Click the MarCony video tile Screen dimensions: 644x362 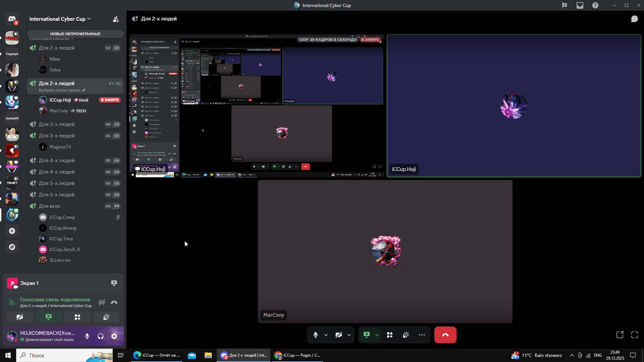pos(385,251)
